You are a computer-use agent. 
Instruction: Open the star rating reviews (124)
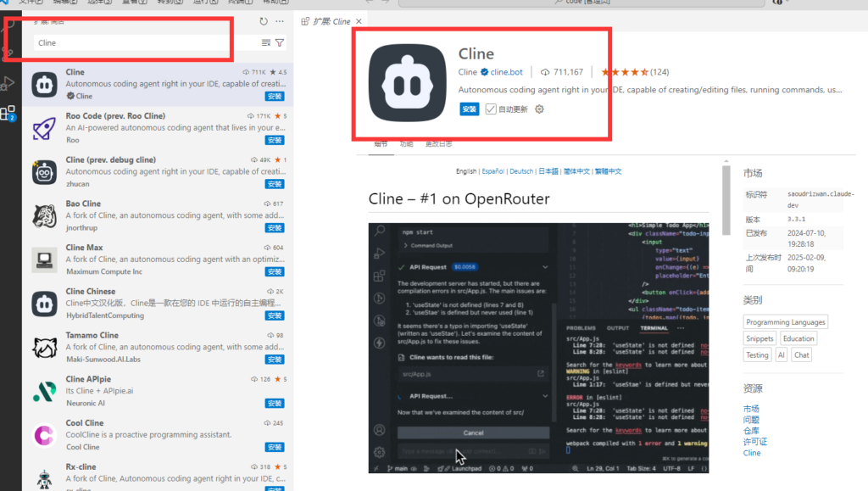[x=635, y=72]
